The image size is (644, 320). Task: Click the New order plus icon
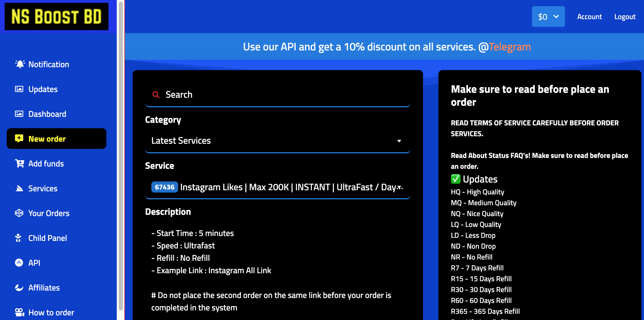pos(19,139)
